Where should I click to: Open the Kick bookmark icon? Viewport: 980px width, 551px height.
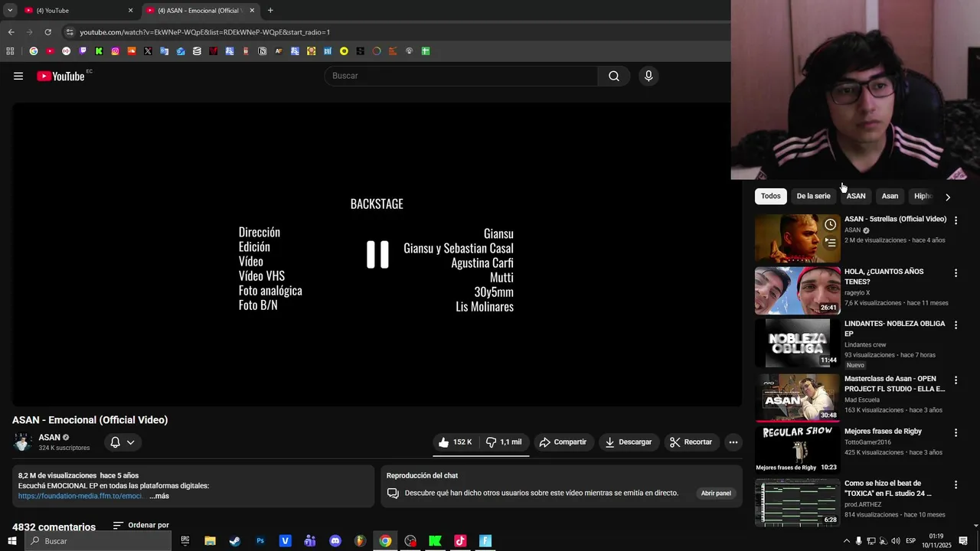point(99,51)
